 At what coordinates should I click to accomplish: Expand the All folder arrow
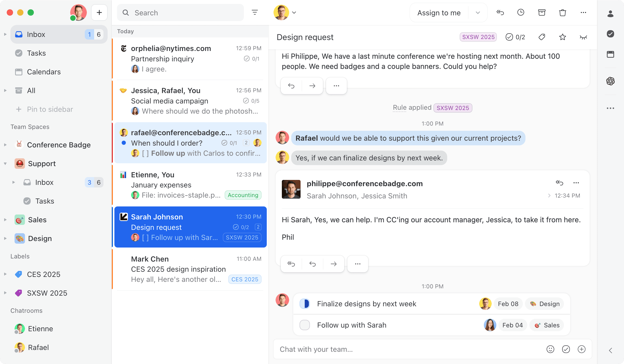(5, 90)
